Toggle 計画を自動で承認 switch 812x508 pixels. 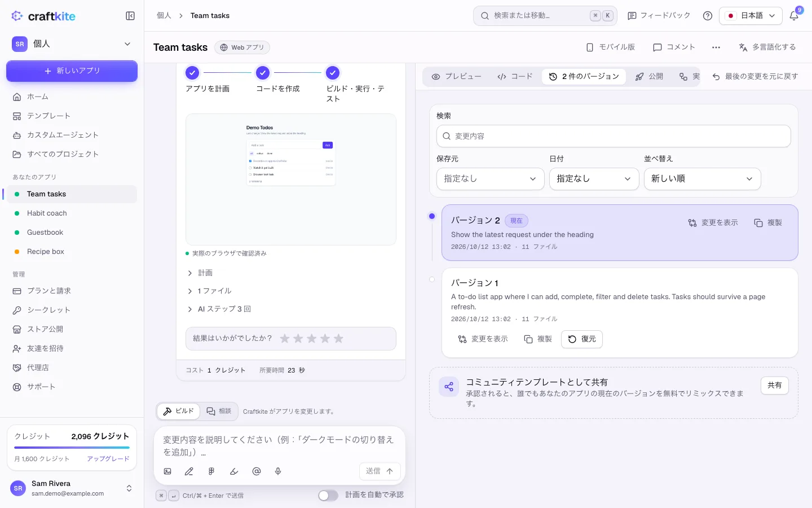(328, 495)
